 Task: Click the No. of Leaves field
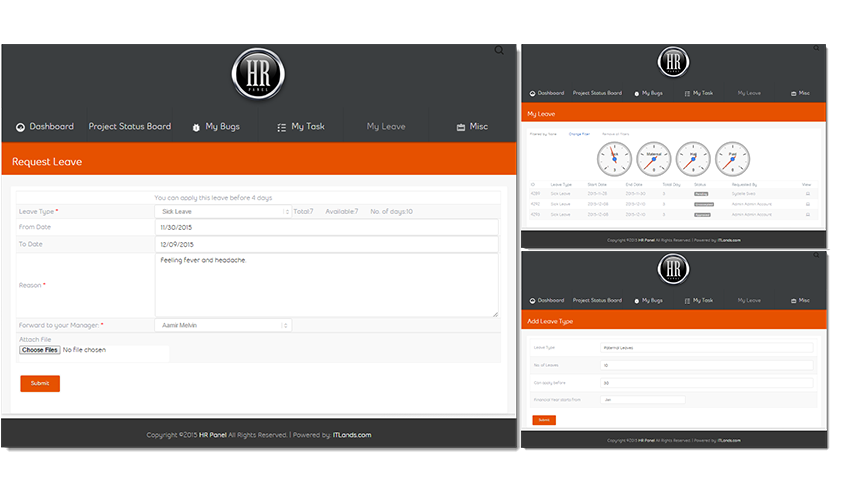pyautogui.click(x=707, y=365)
